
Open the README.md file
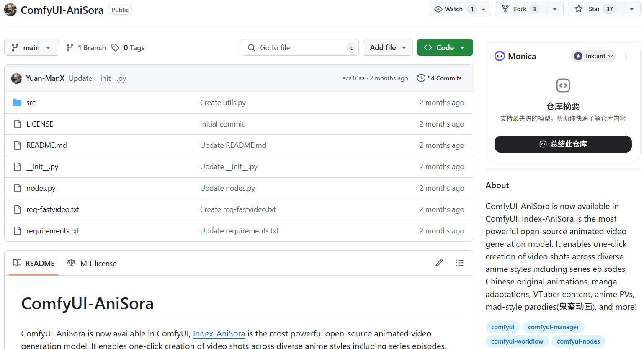46,145
